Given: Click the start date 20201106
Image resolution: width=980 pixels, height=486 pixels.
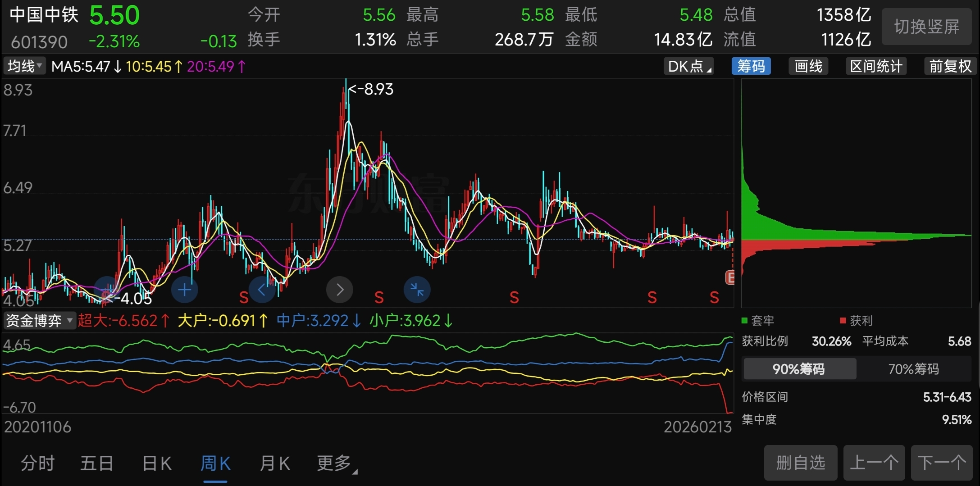Looking at the screenshot, I should [37, 427].
